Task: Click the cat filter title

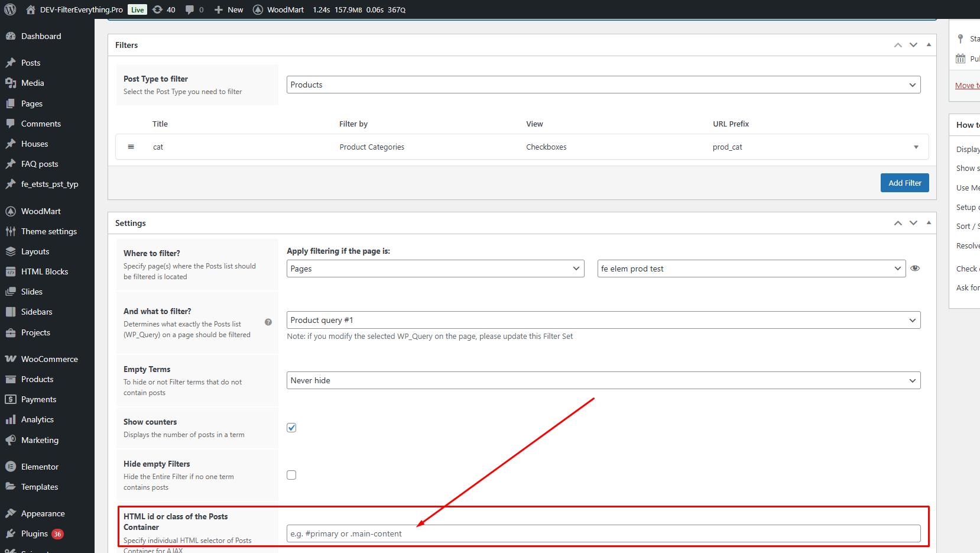Action: coord(158,147)
